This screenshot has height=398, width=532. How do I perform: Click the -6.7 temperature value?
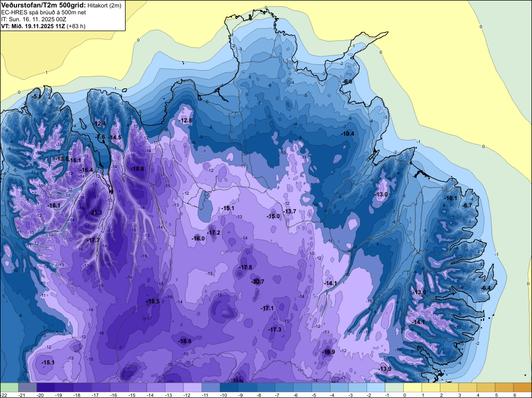pos(468,205)
